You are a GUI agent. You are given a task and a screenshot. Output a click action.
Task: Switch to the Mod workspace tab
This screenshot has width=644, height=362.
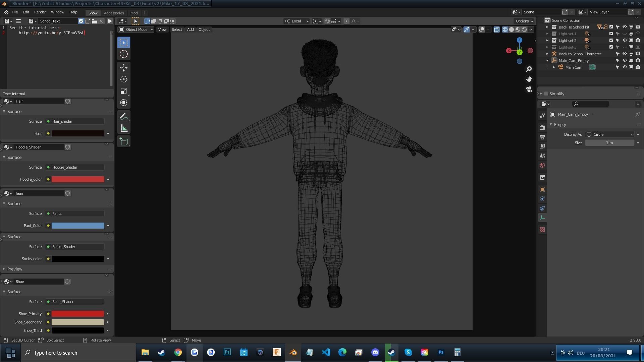134,13
